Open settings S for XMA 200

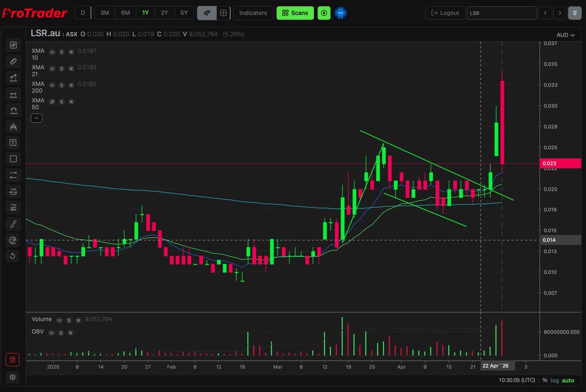coord(62,85)
